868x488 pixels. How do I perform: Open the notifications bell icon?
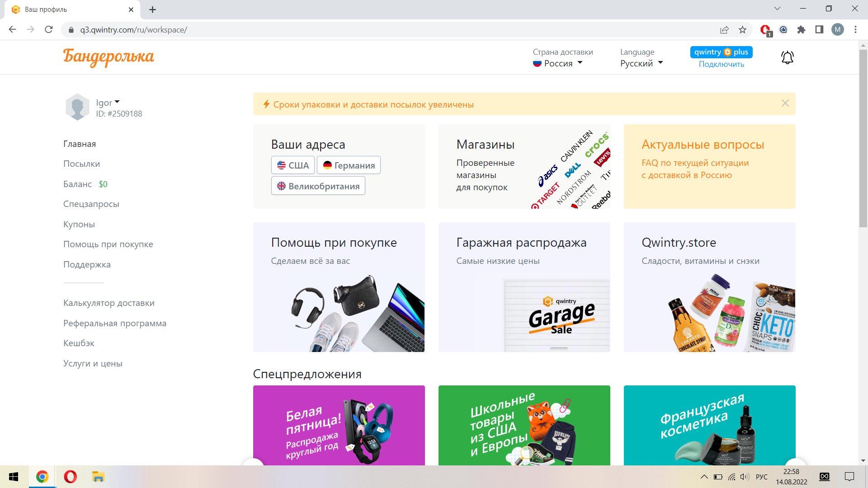(x=787, y=57)
